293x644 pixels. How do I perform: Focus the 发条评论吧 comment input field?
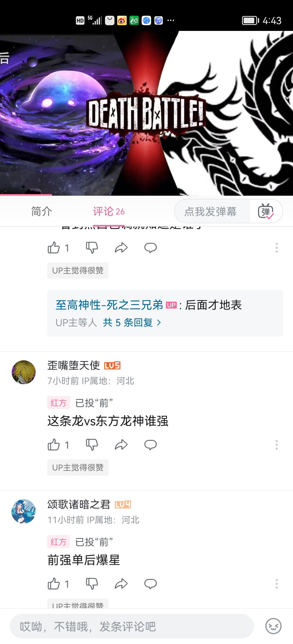point(132,626)
